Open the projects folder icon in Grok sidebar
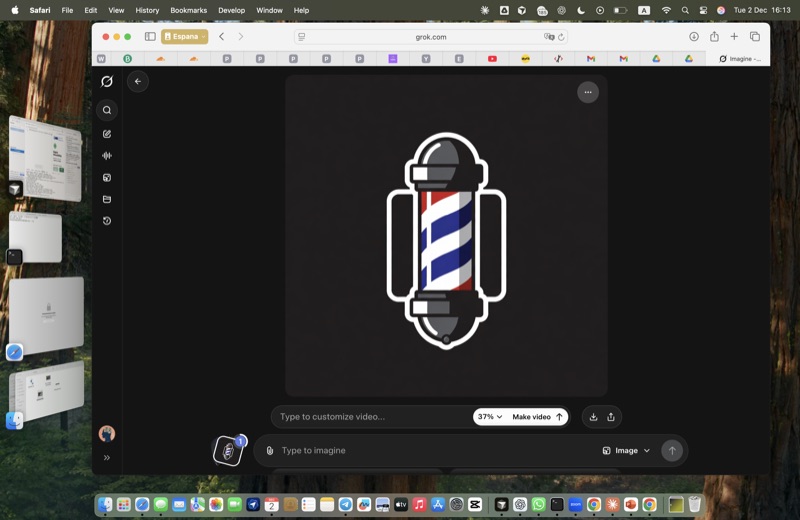800x520 pixels. [x=107, y=200]
